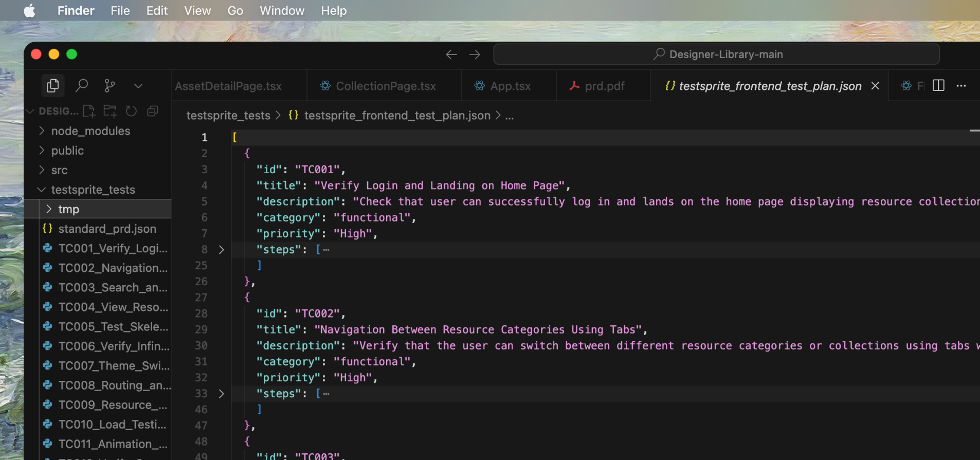Collapse the testsprite_tests folder

[x=93, y=190]
